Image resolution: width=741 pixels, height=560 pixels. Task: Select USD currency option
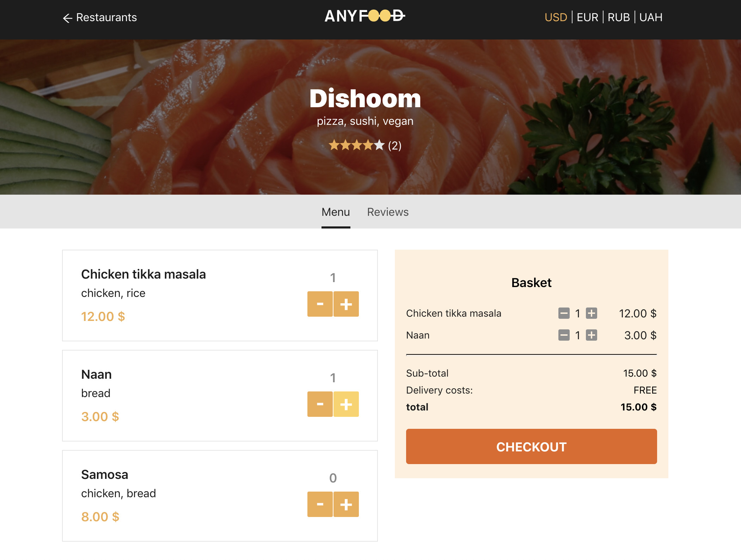click(x=556, y=17)
